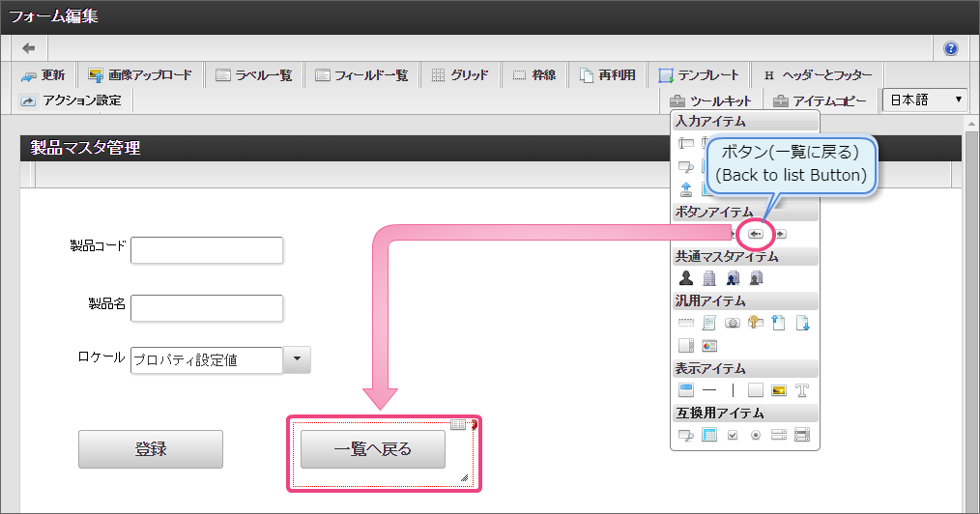Click the 互換用アイテム section header
The height and width of the screenshot is (514, 980).
[x=745, y=413]
